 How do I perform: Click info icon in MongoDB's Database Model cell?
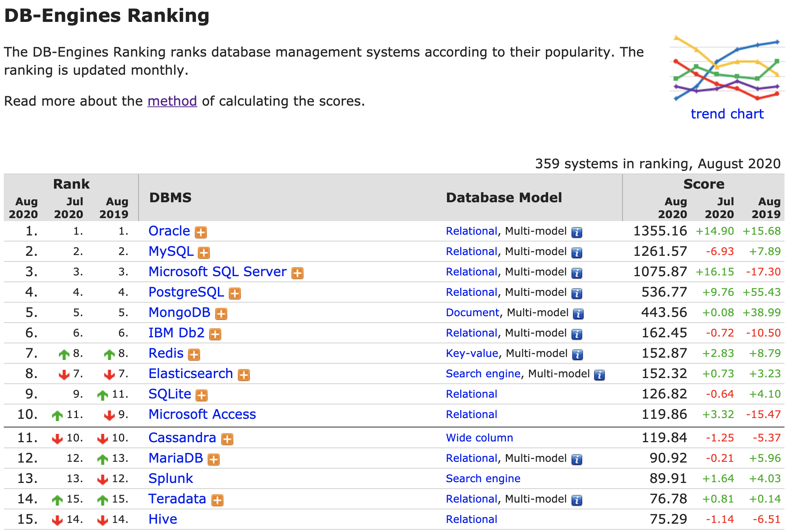[578, 314]
